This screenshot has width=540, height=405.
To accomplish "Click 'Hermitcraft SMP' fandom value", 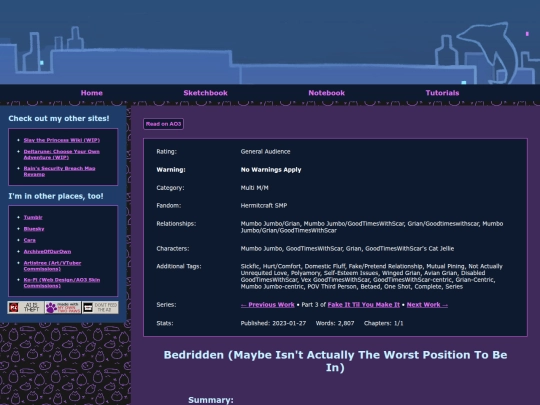I will click(263, 206).
